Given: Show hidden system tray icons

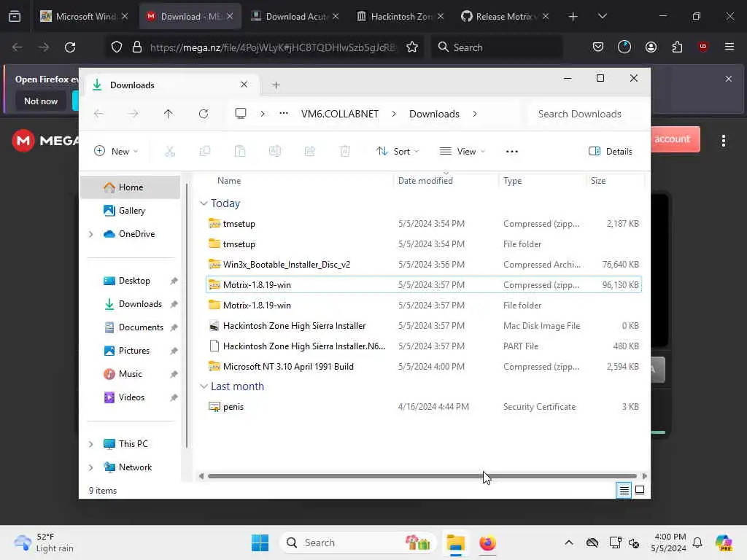Looking at the screenshot, I should click(x=569, y=542).
